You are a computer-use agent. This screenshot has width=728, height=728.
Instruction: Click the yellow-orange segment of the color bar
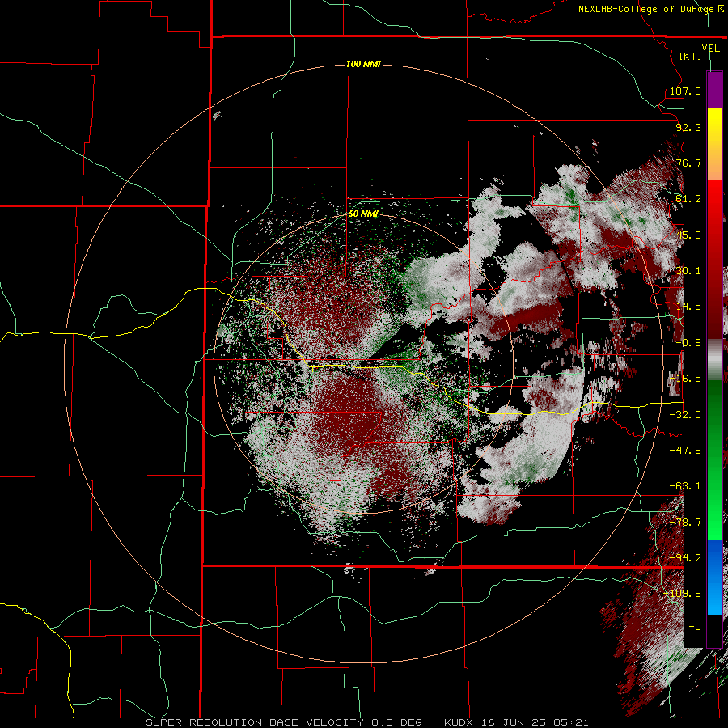point(714,144)
